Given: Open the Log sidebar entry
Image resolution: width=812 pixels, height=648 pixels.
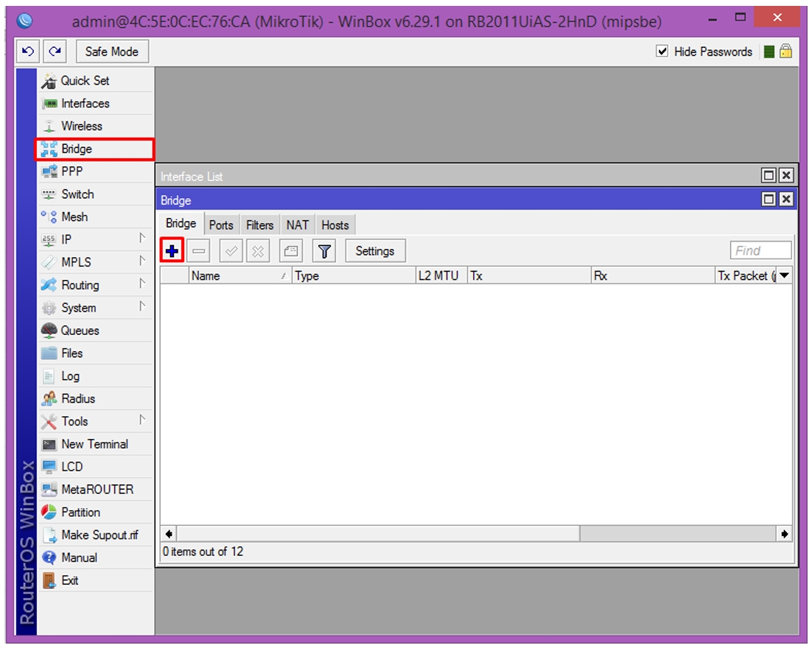Looking at the screenshot, I should pyautogui.click(x=97, y=376).
